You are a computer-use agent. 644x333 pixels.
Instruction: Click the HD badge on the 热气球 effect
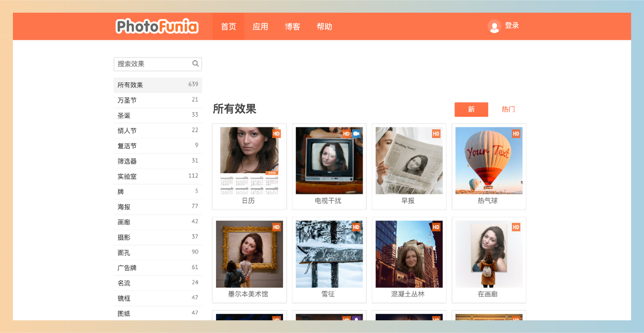click(516, 134)
